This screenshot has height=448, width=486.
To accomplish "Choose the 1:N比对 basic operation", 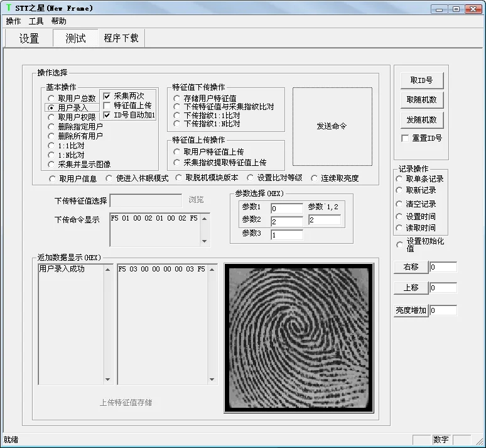I will (66, 155).
